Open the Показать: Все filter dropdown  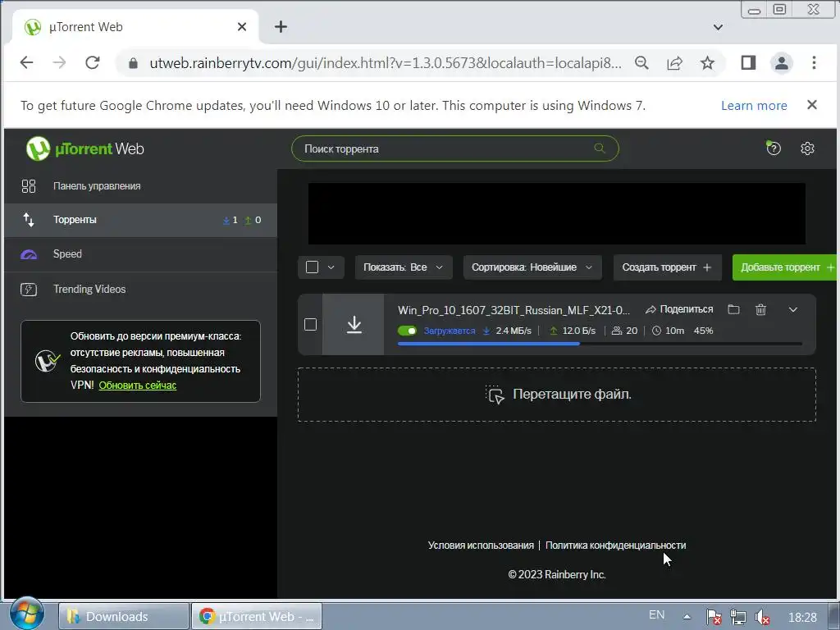pos(404,267)
